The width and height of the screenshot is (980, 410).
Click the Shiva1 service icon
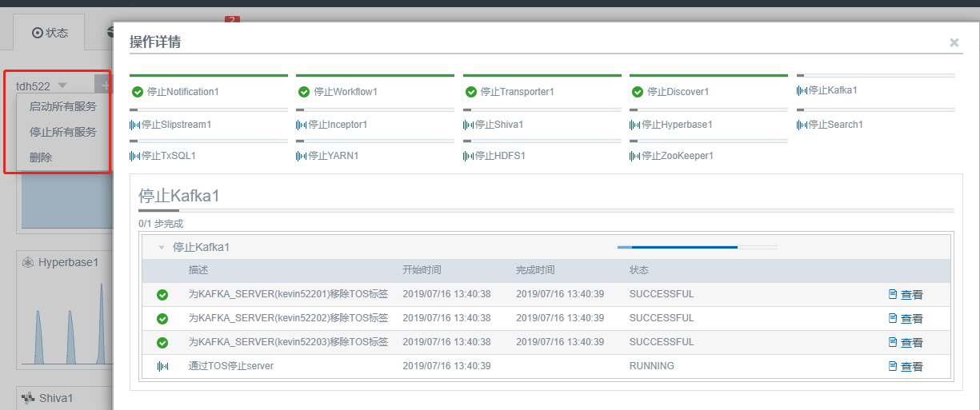pyautogui.click(x=28, y=397)
